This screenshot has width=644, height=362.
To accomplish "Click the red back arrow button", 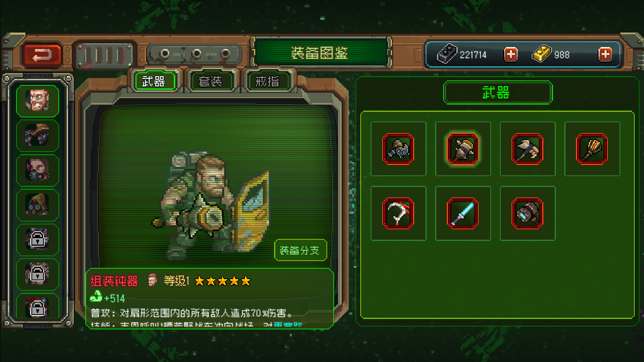I will pos(42,55).
